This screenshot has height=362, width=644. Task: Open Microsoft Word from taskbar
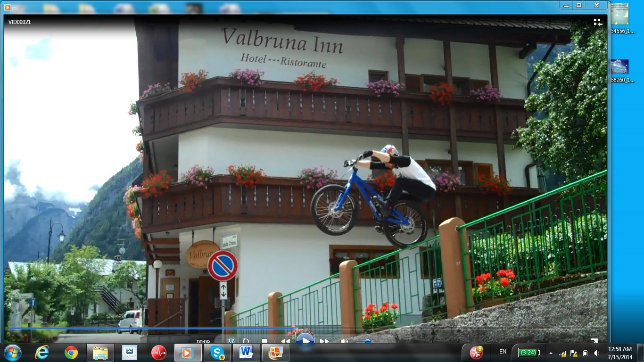click(246, 353)
